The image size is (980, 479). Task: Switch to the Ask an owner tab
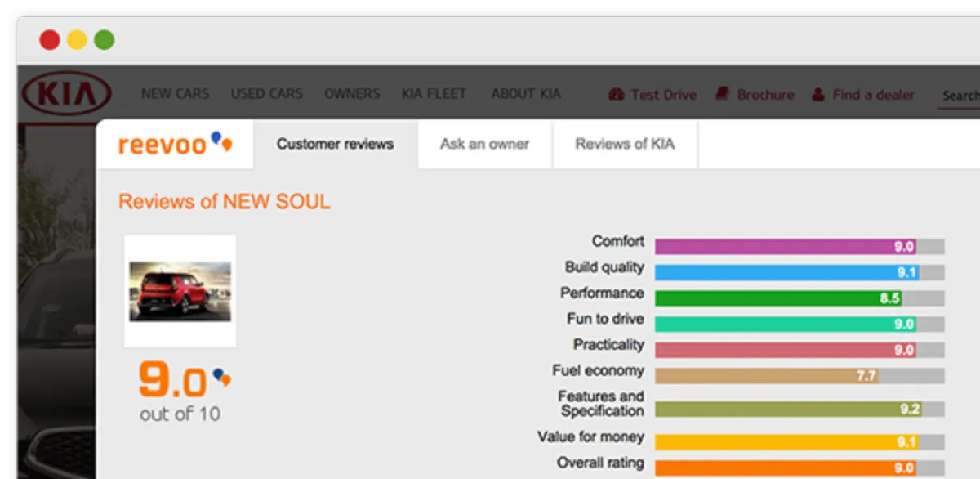click(x=485, y=145)
